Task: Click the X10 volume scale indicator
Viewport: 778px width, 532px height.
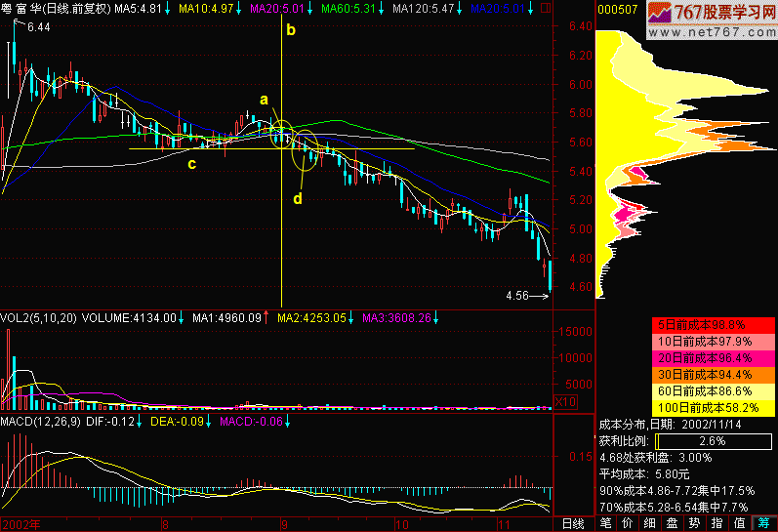Action: (x=566, y=401)
